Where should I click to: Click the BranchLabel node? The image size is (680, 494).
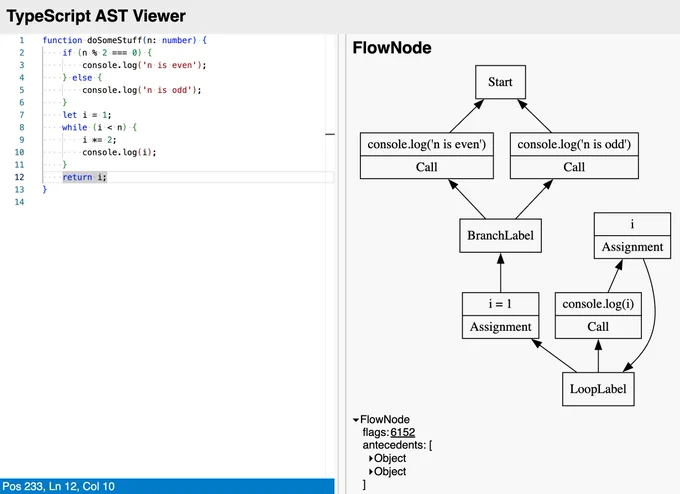coord(500,236)
